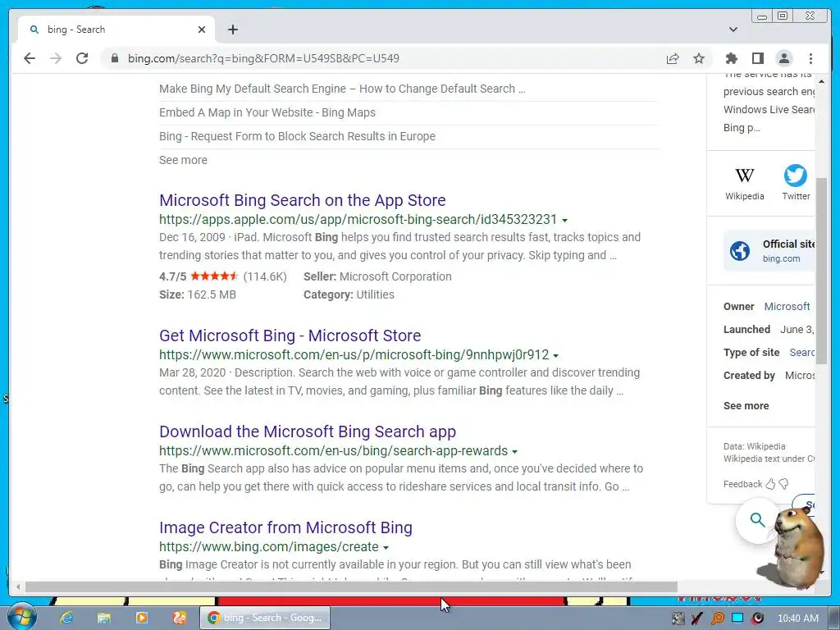Open 'Embed A Map in Your Website' link

coord(267,112)
